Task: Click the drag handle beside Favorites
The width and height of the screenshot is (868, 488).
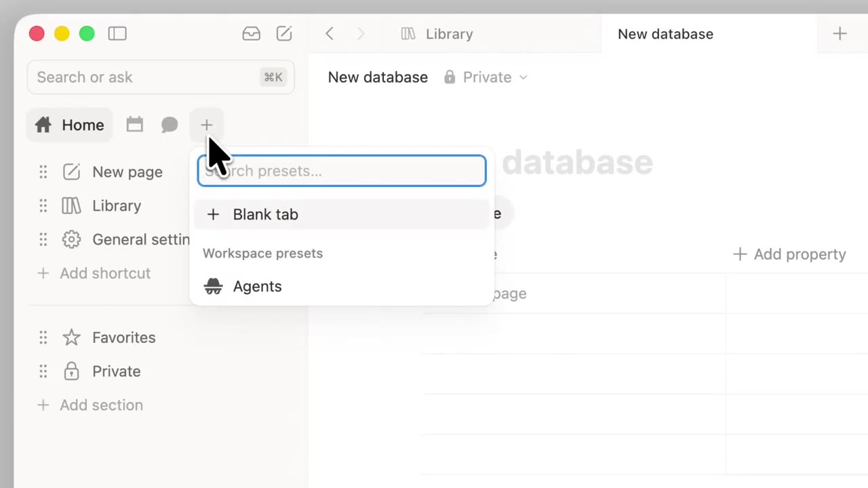Action: [43, 338]
